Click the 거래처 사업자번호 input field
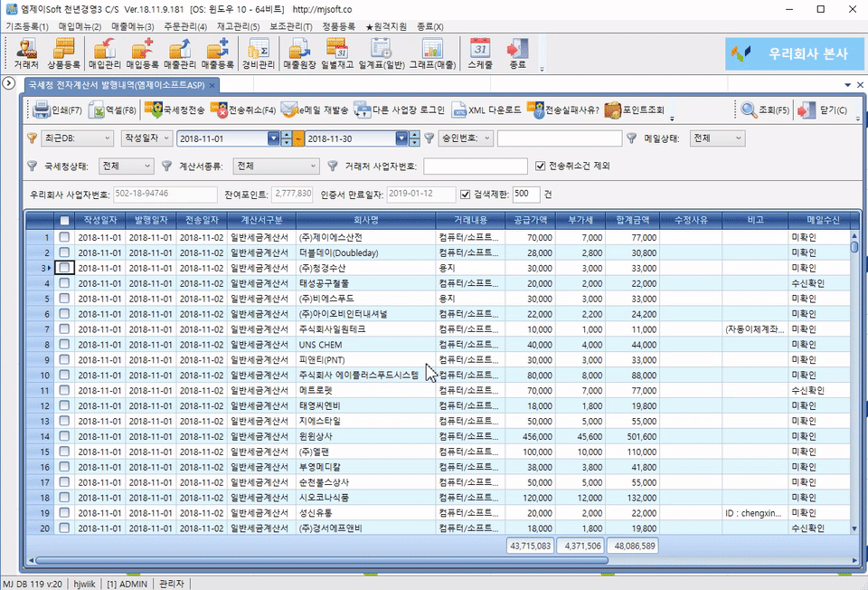 (x=475, y=166)
